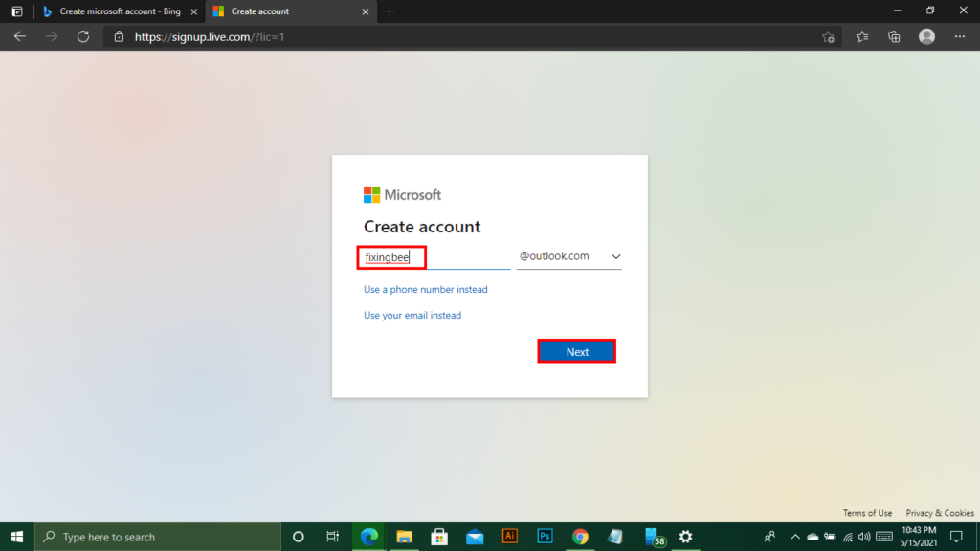Open Windows Settings from taskbar

685,537
